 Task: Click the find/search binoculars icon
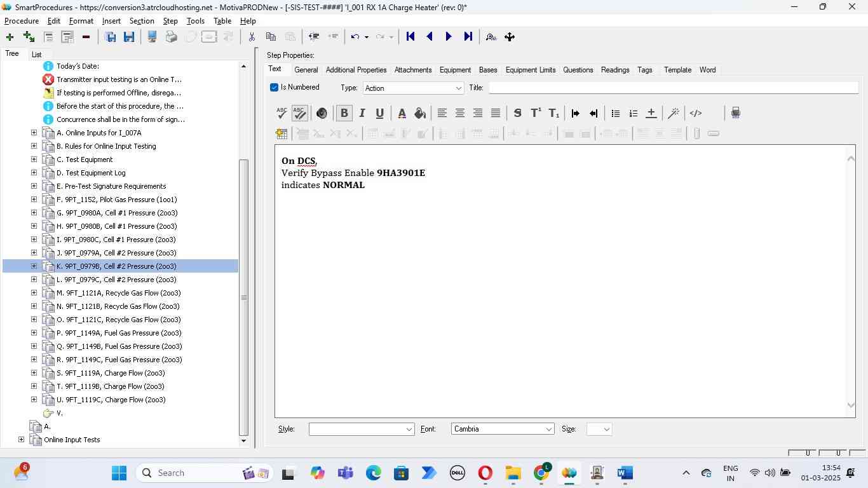click(x=491, y=37)
